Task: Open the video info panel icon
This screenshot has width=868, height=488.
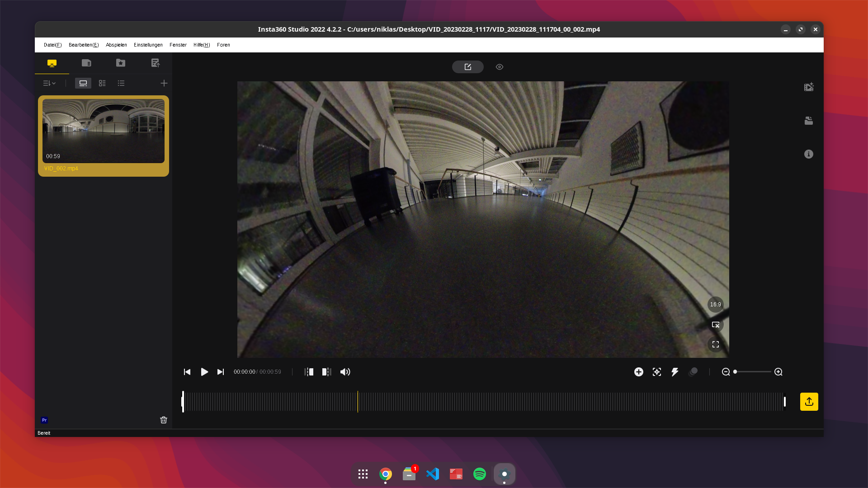Action: pyautogui.click(x=808, y=154)
